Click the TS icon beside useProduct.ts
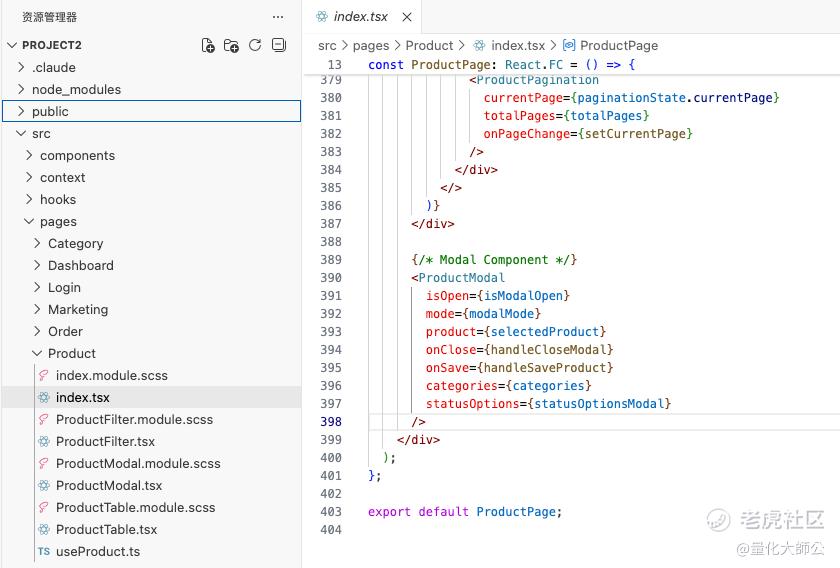The height and width of the screenshot is (568, 840). coord(44,551)
